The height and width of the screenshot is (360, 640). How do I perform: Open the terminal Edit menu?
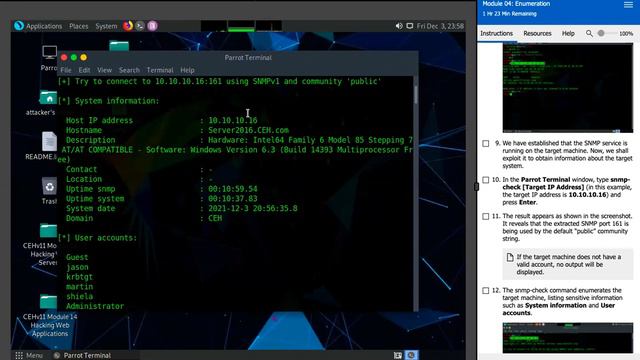(x=84, y=70)
